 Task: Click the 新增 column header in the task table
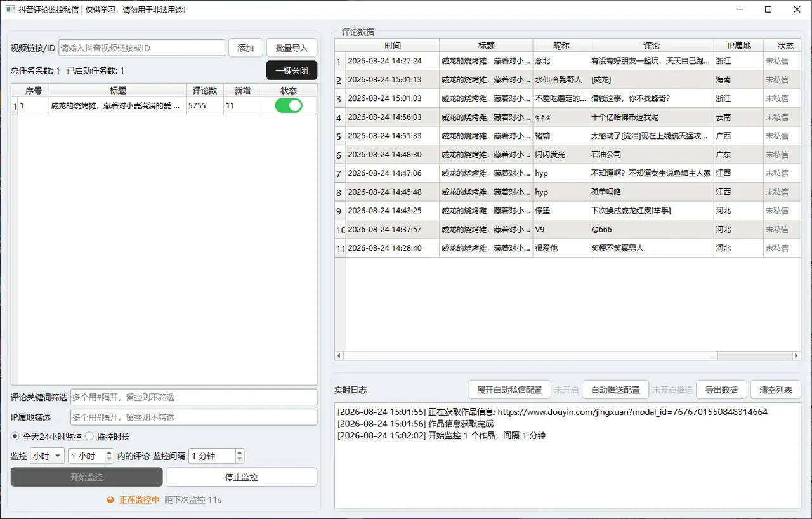tap(242, 91)
